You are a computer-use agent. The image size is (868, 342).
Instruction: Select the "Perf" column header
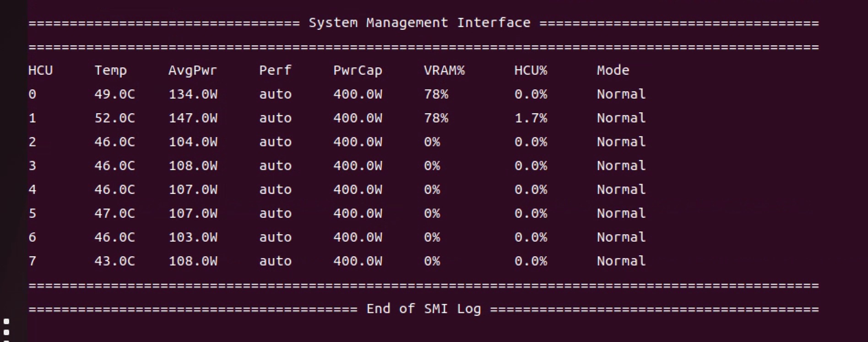pyautogui.click(x=275, y=70)
